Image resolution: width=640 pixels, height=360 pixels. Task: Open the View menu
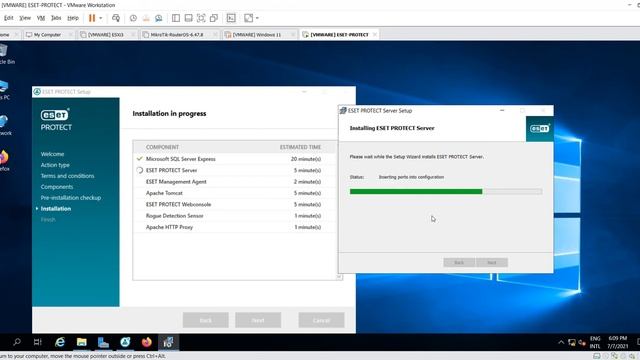point(25,18)
